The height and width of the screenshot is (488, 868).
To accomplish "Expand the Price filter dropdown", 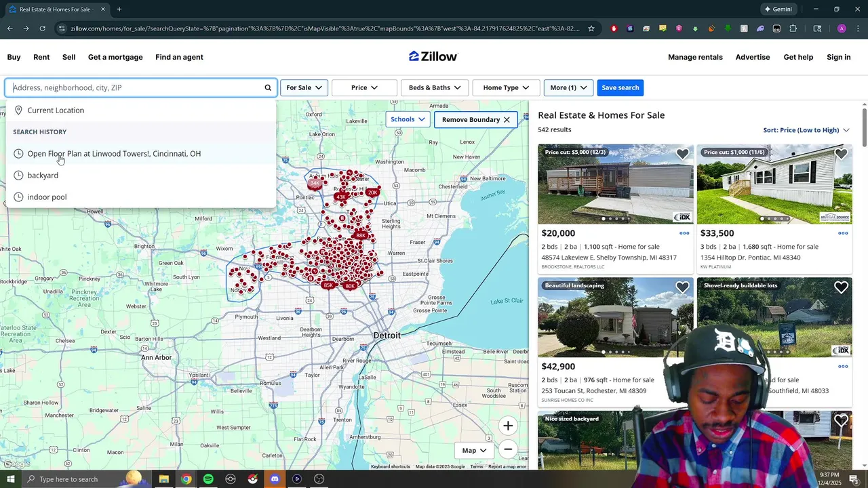I will tap(364, 87).
